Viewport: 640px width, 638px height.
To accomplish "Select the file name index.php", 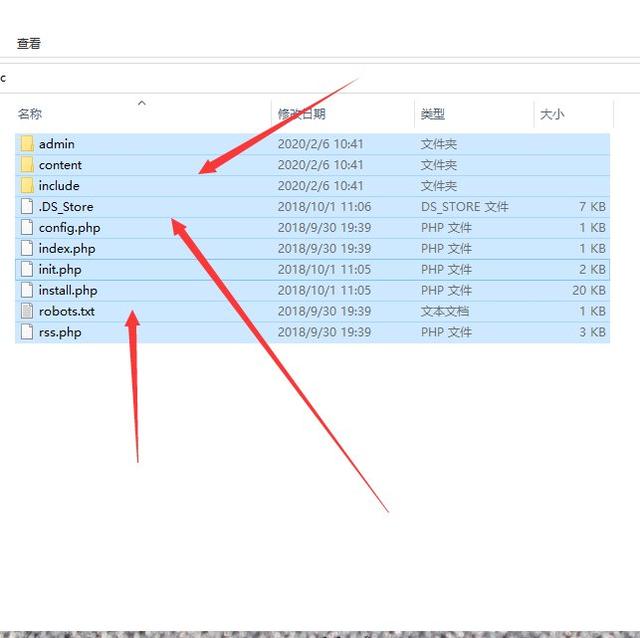I will tap(67, 249).
